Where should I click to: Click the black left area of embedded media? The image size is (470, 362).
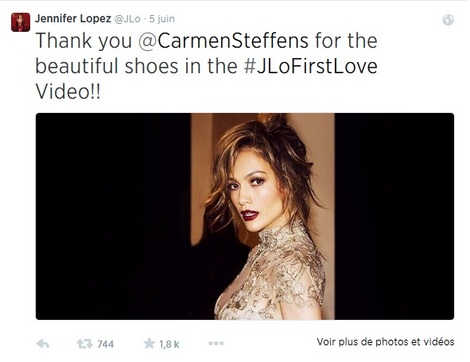pos(113,216)
